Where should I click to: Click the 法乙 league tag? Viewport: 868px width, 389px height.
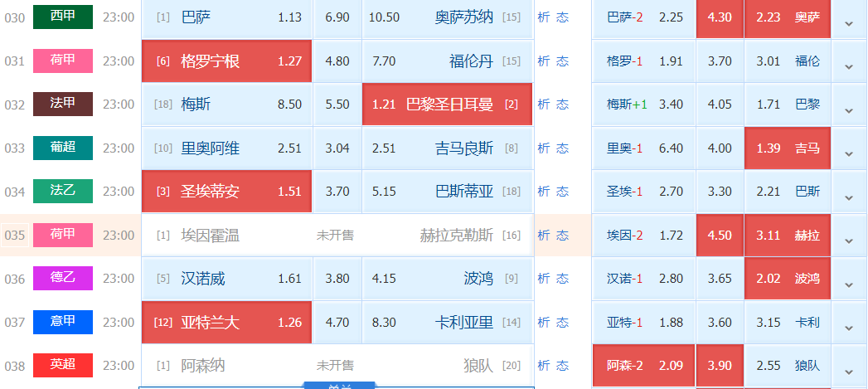click(x=62, y=191)
